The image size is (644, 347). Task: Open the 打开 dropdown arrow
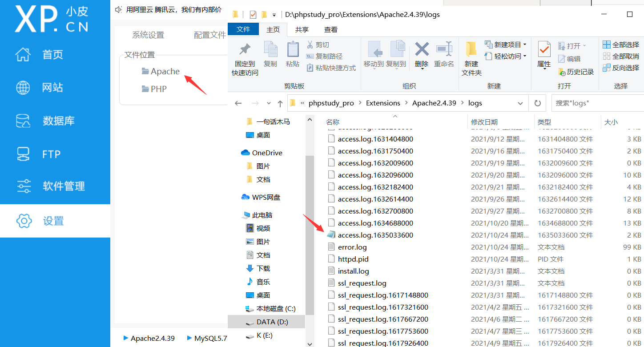584,46
